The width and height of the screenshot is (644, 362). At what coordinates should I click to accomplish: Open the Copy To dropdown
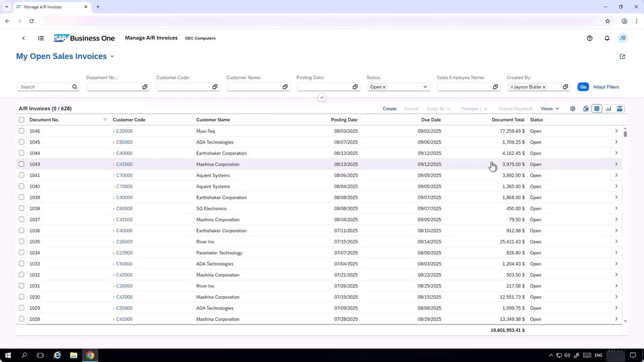click(438, 109)
